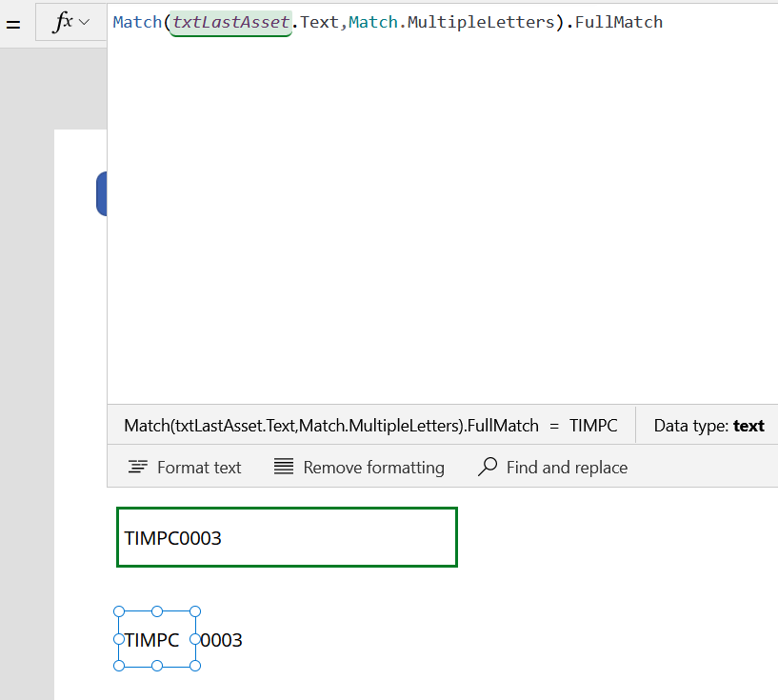778x700 pixels.
Task: Select the 0003 label on canvas
Action: point(224,640)
